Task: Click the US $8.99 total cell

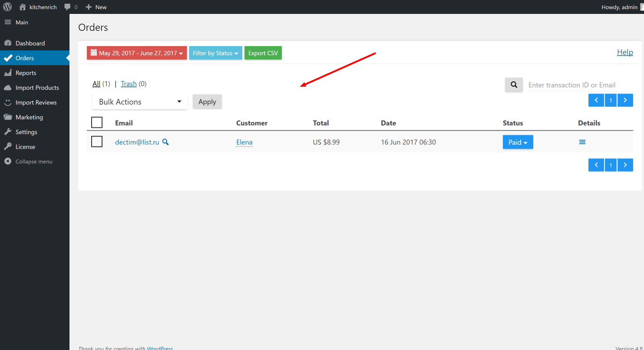Action: pos(326,142)
